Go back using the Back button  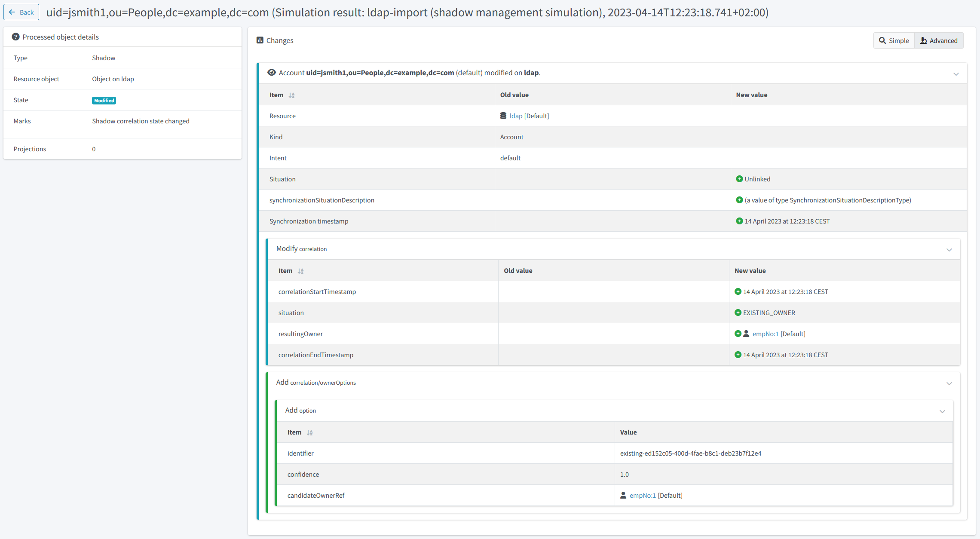[x=21, y=12]
